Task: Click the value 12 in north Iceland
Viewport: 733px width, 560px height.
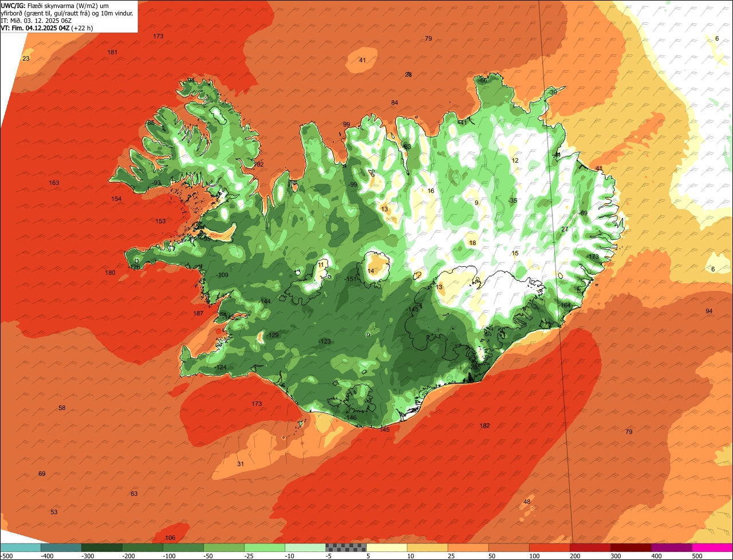Action: 515,161
